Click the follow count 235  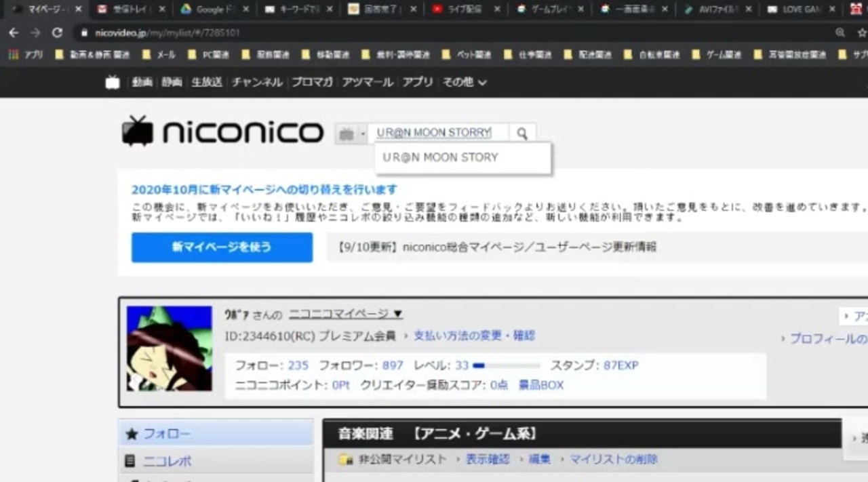tap(298, 365)
